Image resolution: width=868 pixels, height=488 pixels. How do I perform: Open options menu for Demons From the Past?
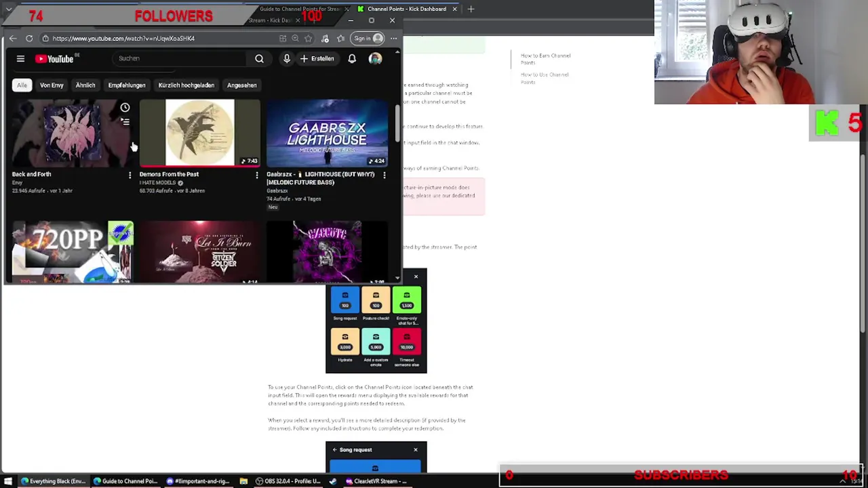257,176
